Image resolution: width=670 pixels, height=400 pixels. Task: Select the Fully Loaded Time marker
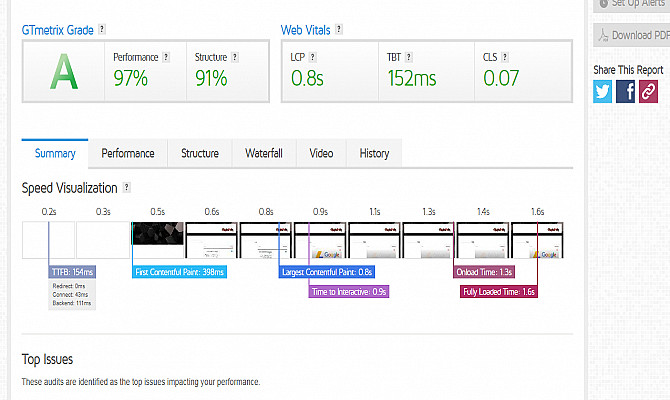tap(499, 292)
